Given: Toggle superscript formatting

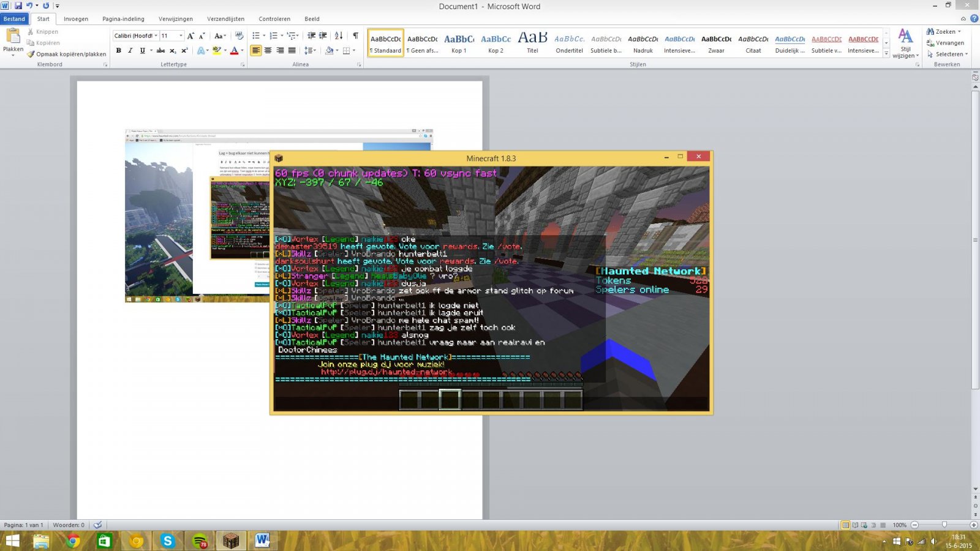Looking at the screenshot, I should [x=184, y=50].
